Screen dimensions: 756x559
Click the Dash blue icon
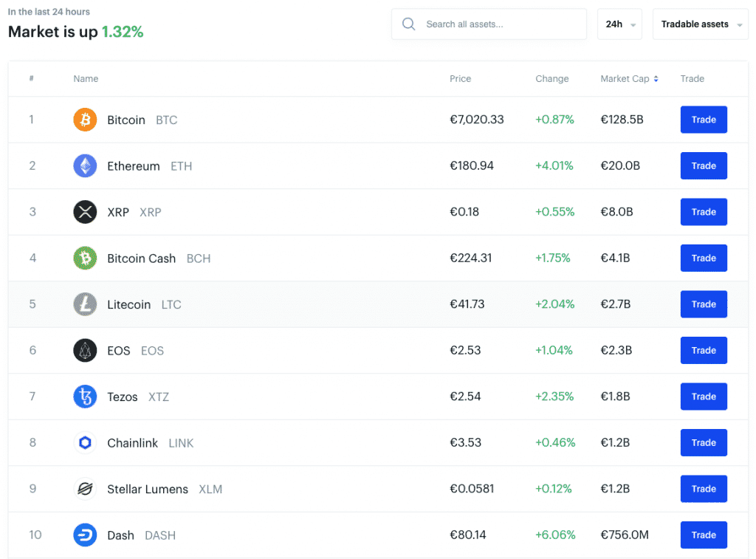point(85,535)
